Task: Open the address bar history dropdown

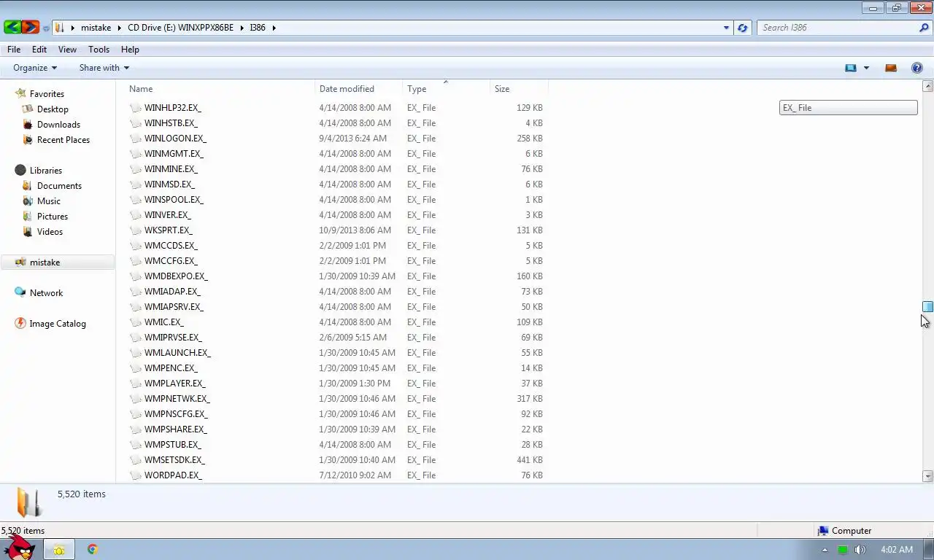Action: coord(726,28)
